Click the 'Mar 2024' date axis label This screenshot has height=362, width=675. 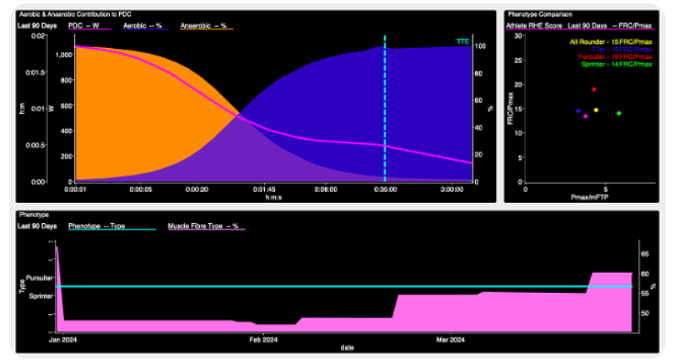click(x=450, y=340)
